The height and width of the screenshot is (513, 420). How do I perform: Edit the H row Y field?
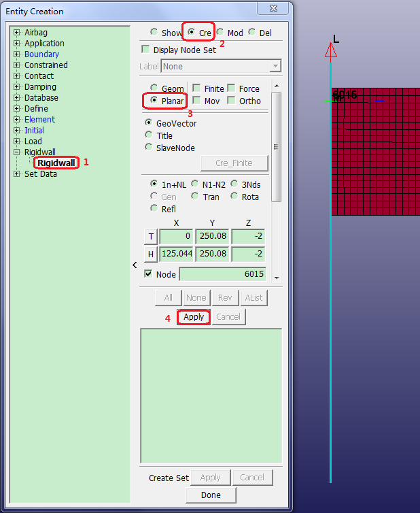click(212, 254)
